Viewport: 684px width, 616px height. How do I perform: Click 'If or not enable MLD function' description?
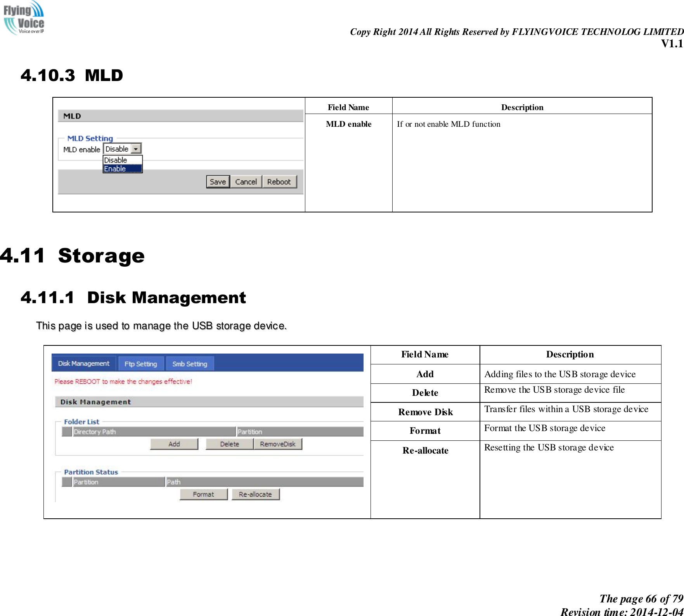[448, 124]
